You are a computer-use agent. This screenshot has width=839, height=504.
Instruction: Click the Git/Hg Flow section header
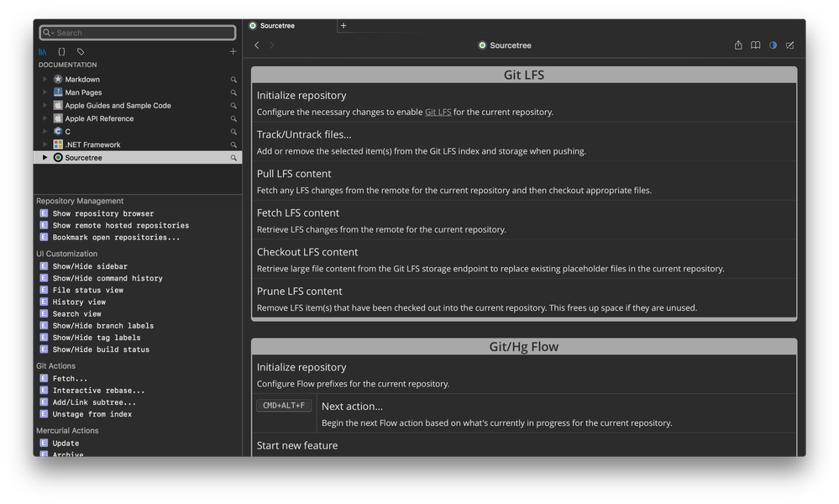point(524,347)
